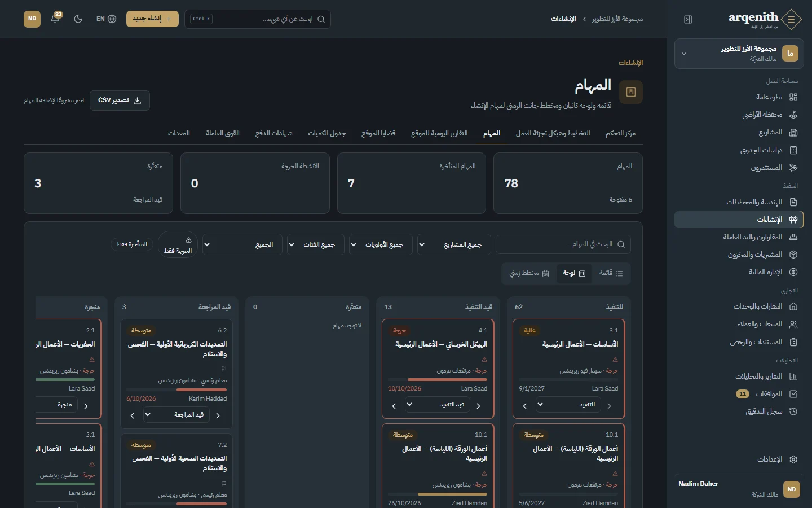Switch to قائمة list view

click(611, 273)
